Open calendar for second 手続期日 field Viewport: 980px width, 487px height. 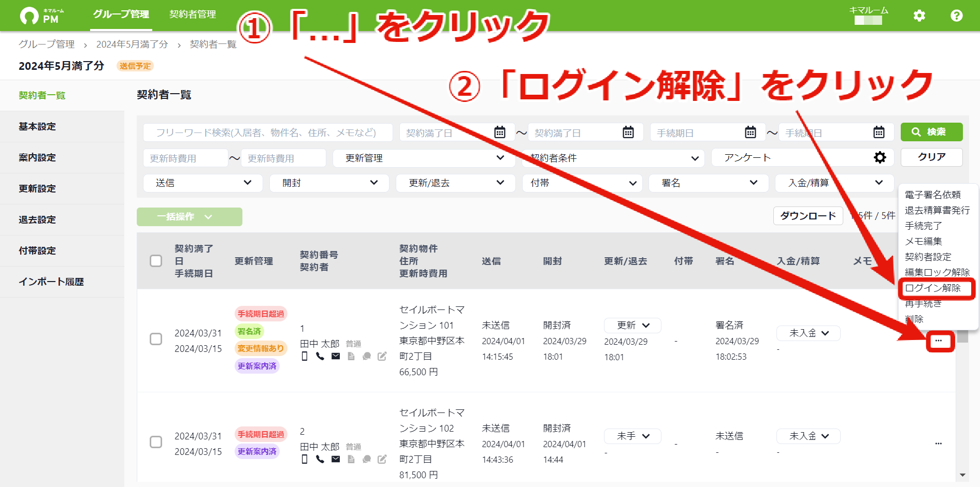[x=879, y=132]
